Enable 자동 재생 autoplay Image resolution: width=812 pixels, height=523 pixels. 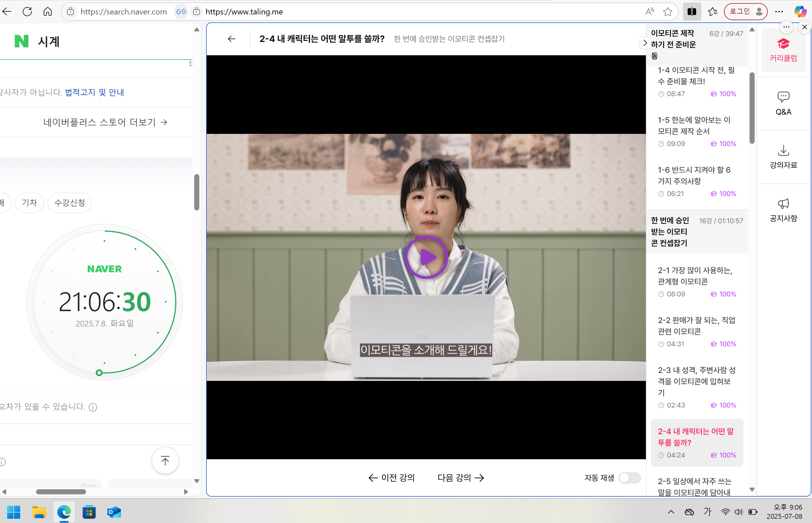click(x=629, y=478)
